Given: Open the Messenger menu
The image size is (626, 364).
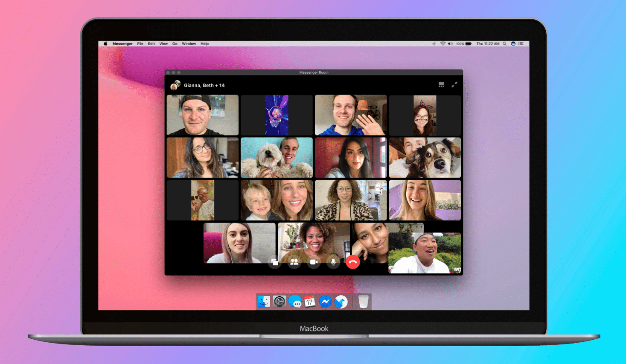Looking at the screenshot, I should (x=122, y=43).
